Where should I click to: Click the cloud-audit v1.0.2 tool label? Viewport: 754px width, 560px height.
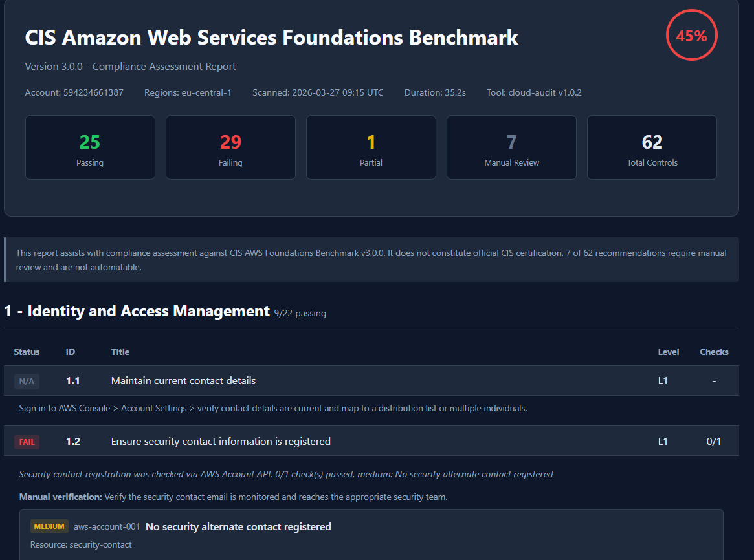coord(533,92)
